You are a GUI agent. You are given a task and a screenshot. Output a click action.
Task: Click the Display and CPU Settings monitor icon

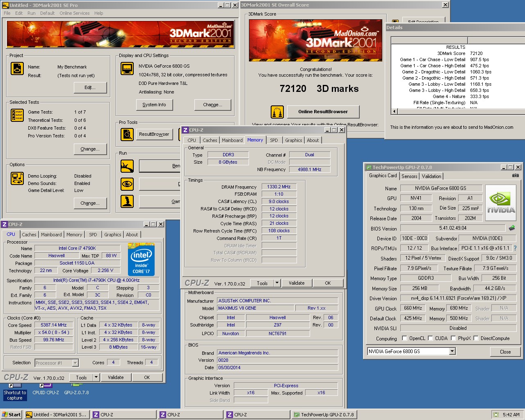(127, 68)
